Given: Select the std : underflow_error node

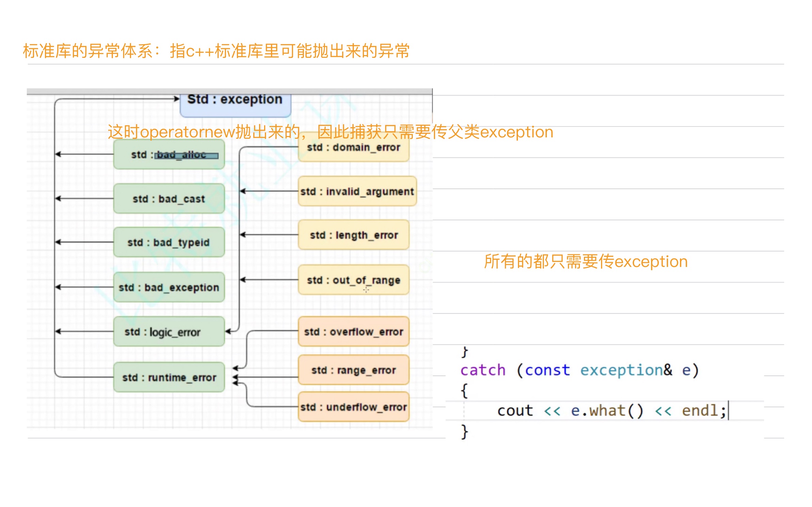Looking at the screenshot, I should [x=353, y=407].
